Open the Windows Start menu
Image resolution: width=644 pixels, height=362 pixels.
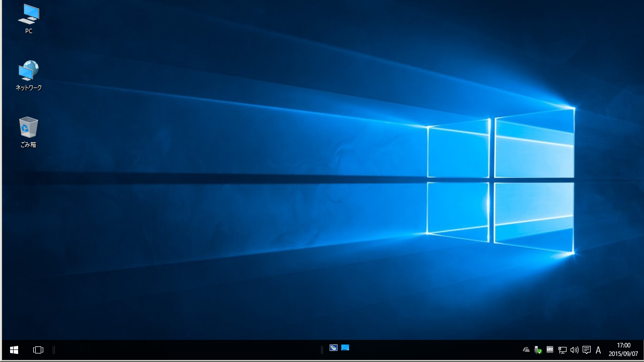(14, 350)
